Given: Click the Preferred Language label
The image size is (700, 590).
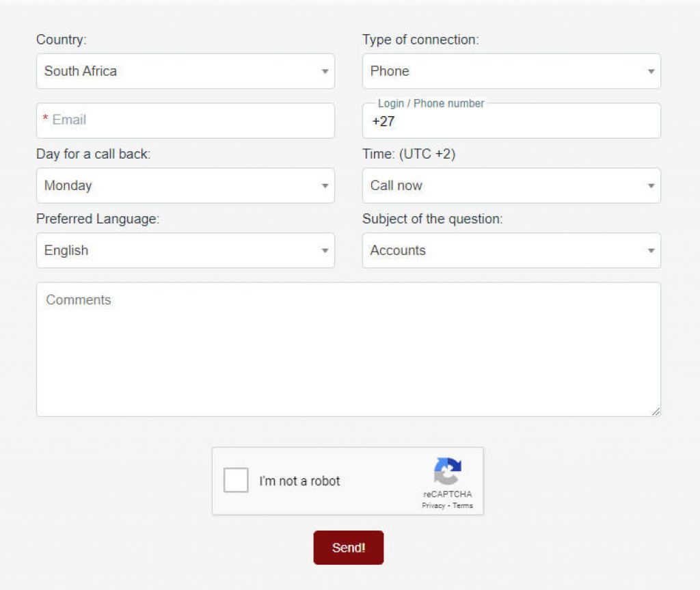Looking at the screenshot, I should [97, 219].
